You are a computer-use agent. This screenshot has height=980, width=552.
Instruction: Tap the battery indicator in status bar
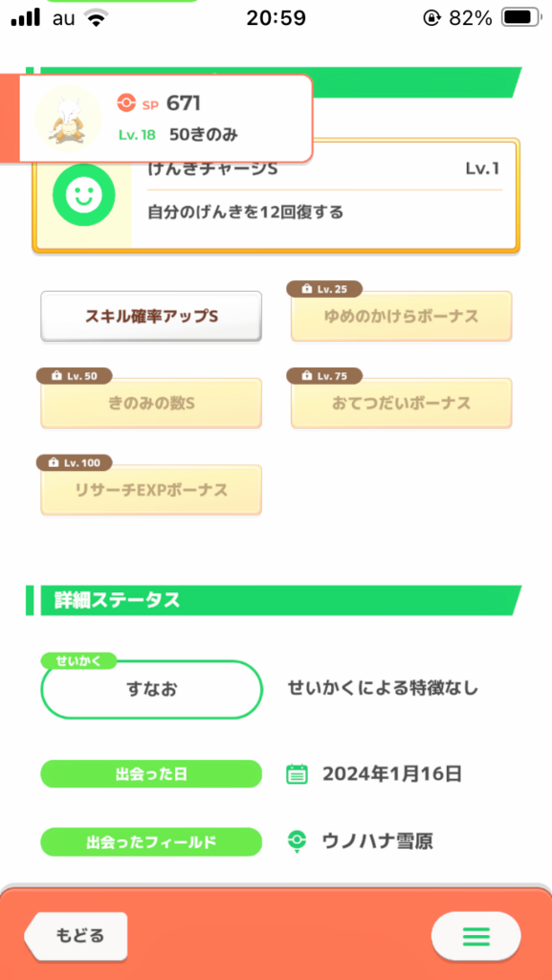point(520,18)
